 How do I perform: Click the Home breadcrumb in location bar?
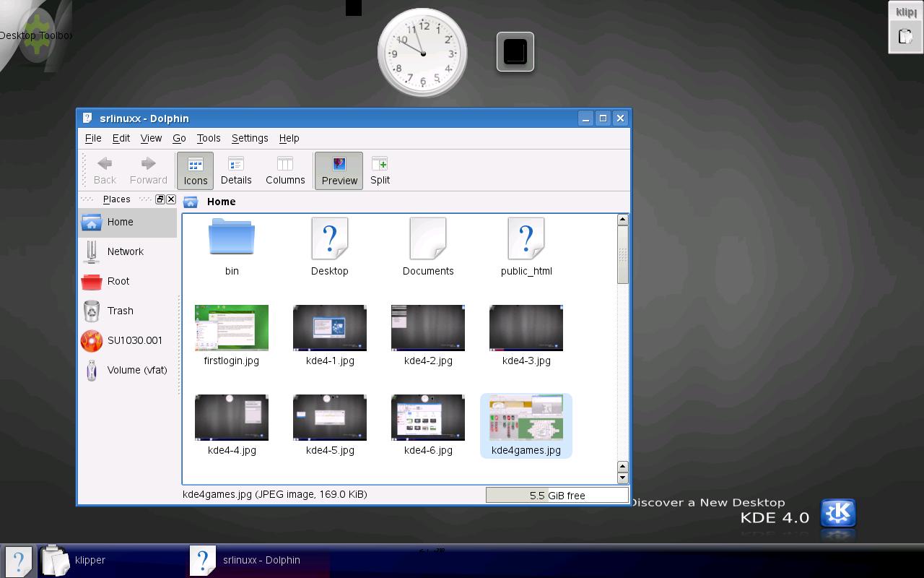(222, 202)
